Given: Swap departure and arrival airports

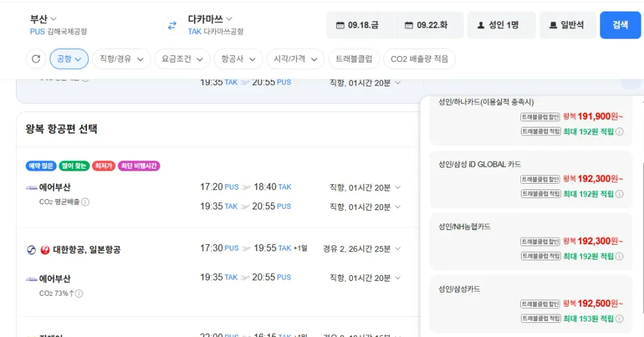Looking at the screenshot, I should point(172,25).
